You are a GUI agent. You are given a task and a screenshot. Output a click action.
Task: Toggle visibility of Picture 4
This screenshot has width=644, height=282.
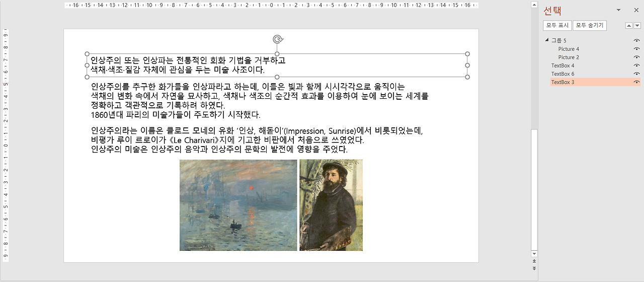636,49
